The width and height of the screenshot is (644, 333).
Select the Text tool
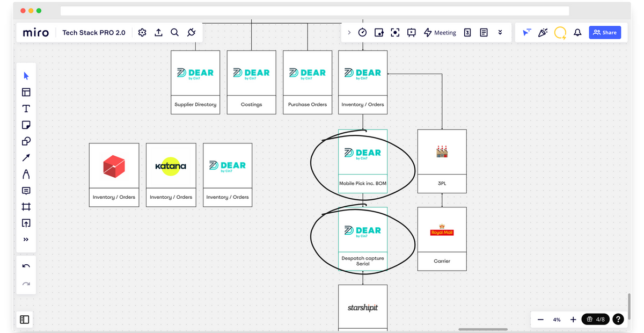point(26,108)
